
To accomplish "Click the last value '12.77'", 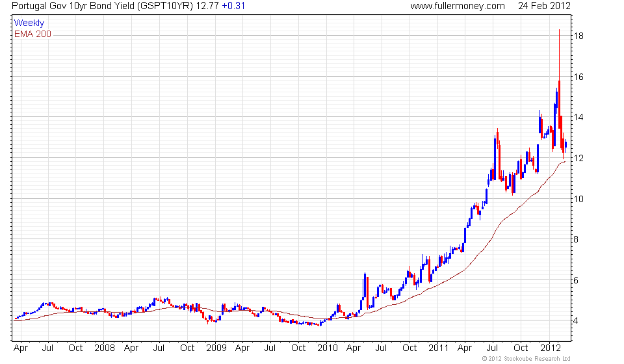I will pos(207,6).
